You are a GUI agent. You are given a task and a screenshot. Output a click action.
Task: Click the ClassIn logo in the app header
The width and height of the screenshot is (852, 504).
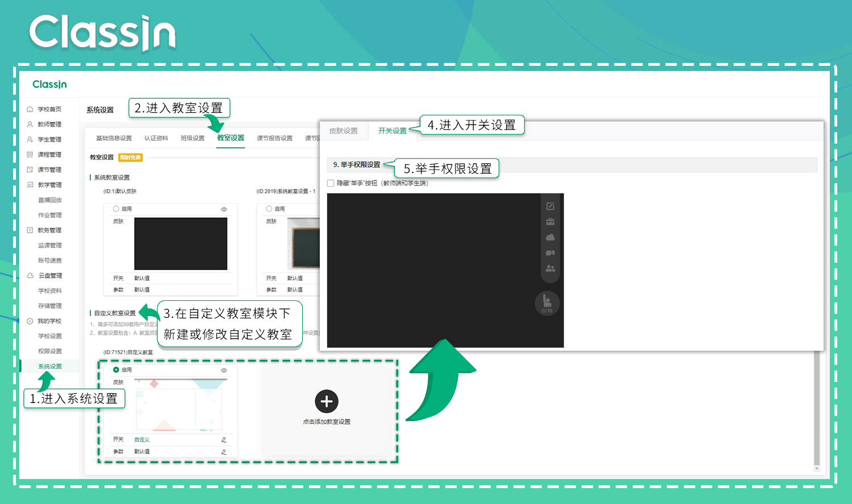[x=50, y=85]
